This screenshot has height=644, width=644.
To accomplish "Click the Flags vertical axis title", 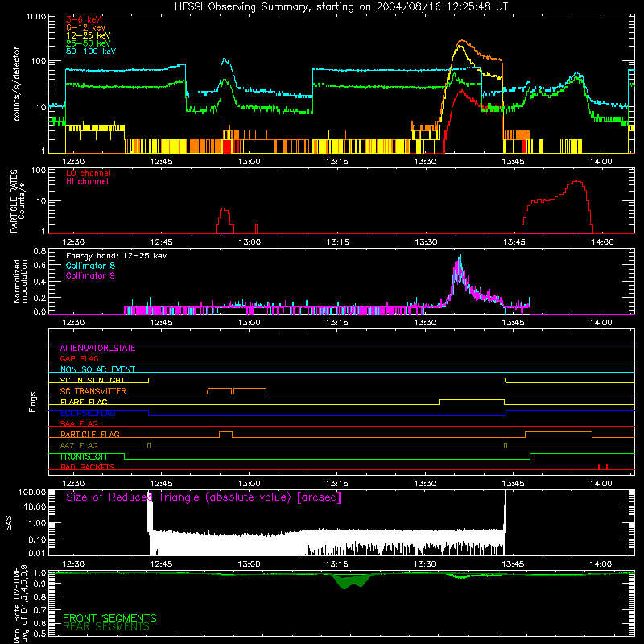I will click(x=33, y=402).
